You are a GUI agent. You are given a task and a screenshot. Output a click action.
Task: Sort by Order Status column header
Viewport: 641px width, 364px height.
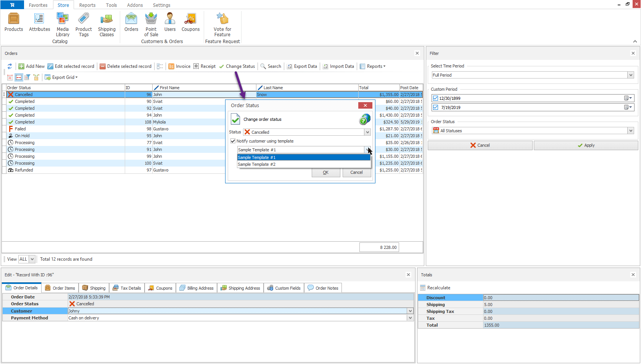click(65, 88)
